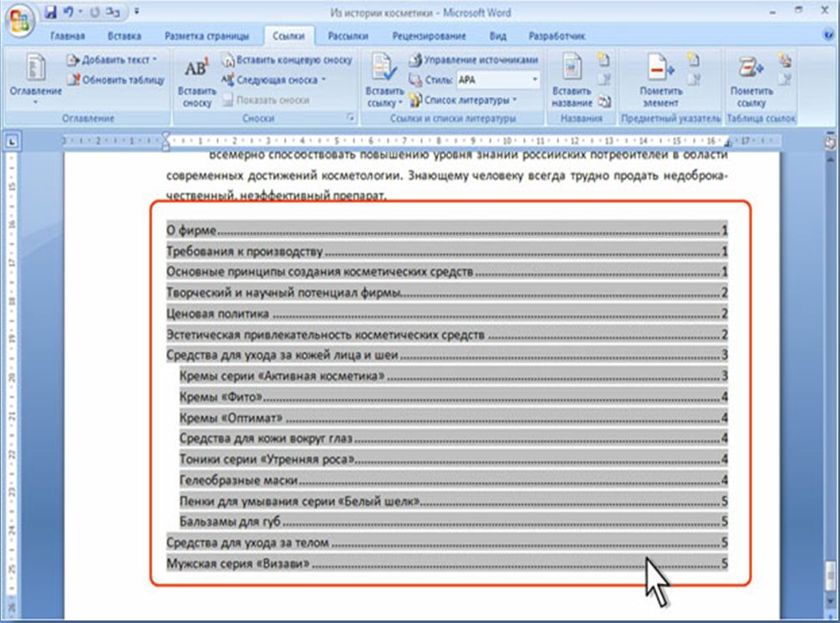Screen dimensions: 840x623
Task: Click the update table icon in Названия group
Action: (604, 80)
